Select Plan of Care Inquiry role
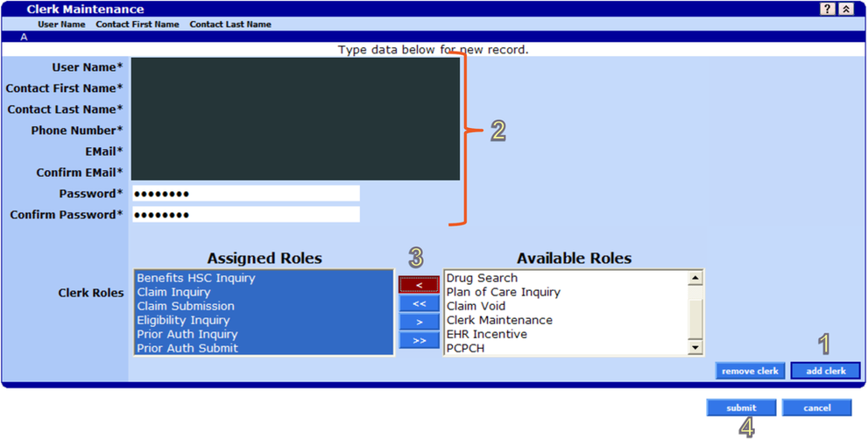The image size is (868, 440). click(x=565, y=292)
